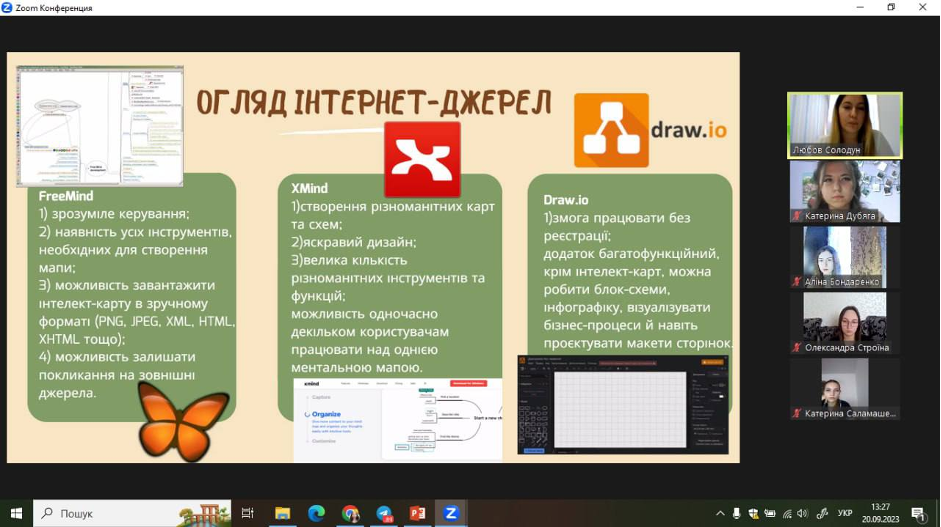Click the muted mic icon beside Олександра Строїна
This screenshot has width=941, height=527.
coord(797,348)
